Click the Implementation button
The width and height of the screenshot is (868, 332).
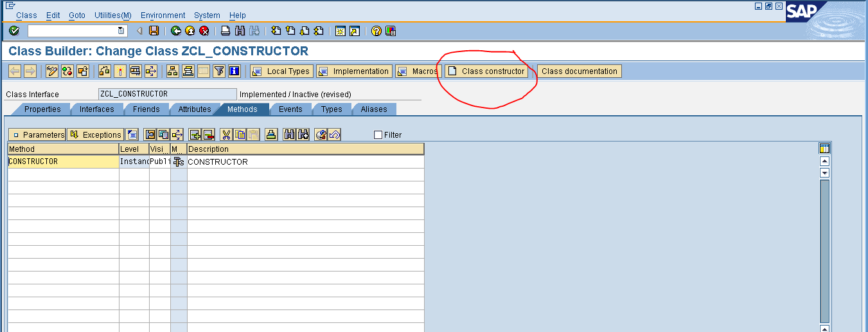point(353,71)
